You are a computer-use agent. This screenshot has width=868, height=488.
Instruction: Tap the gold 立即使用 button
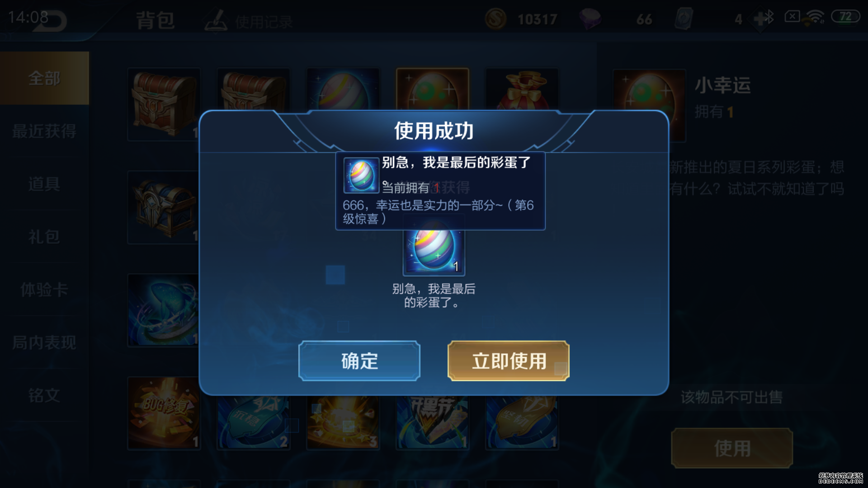(509, 361)
